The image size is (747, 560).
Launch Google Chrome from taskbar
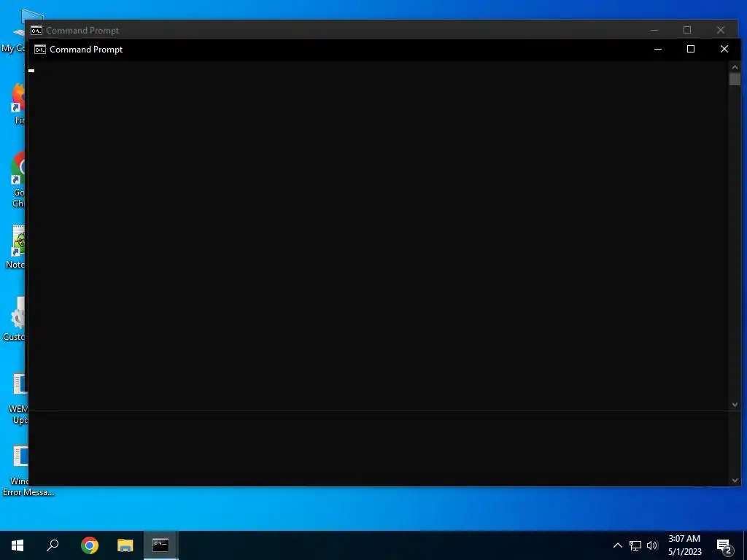pos(90,545)
